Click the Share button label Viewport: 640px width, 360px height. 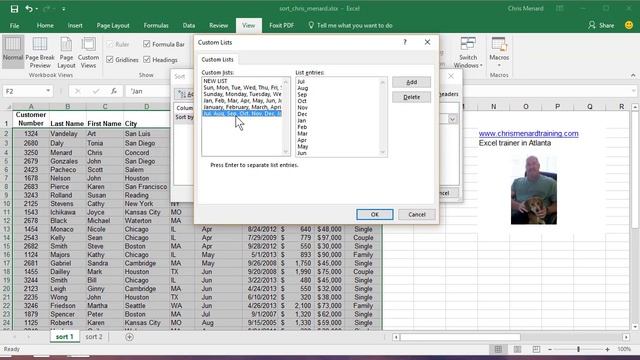pyautogui.click(x=607, y=25)
